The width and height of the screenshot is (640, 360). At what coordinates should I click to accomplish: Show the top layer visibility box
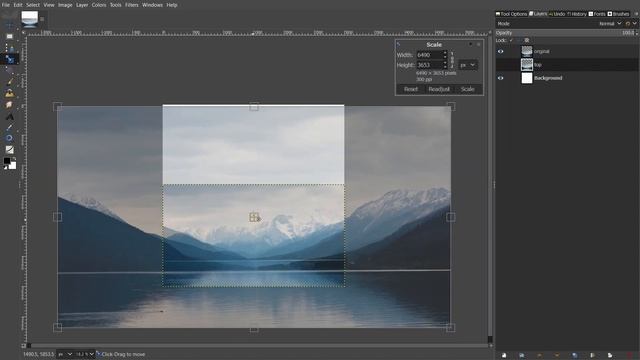click(500, 65)
